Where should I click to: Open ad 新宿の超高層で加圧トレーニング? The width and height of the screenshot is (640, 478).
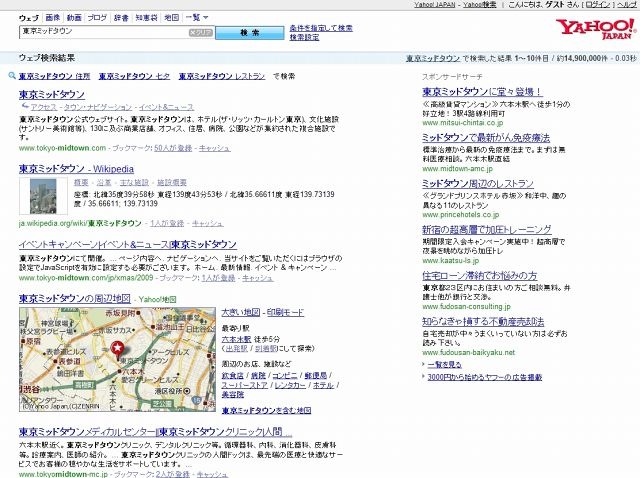(x=487, y=229)
